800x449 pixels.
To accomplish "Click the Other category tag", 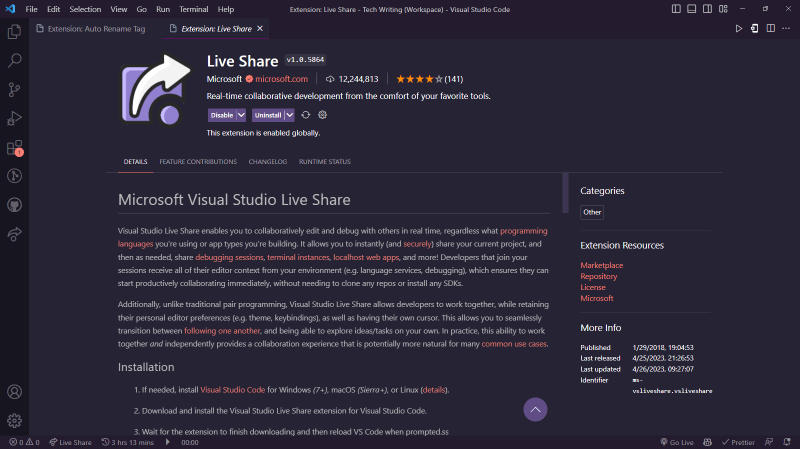I will tap(592, 212).
